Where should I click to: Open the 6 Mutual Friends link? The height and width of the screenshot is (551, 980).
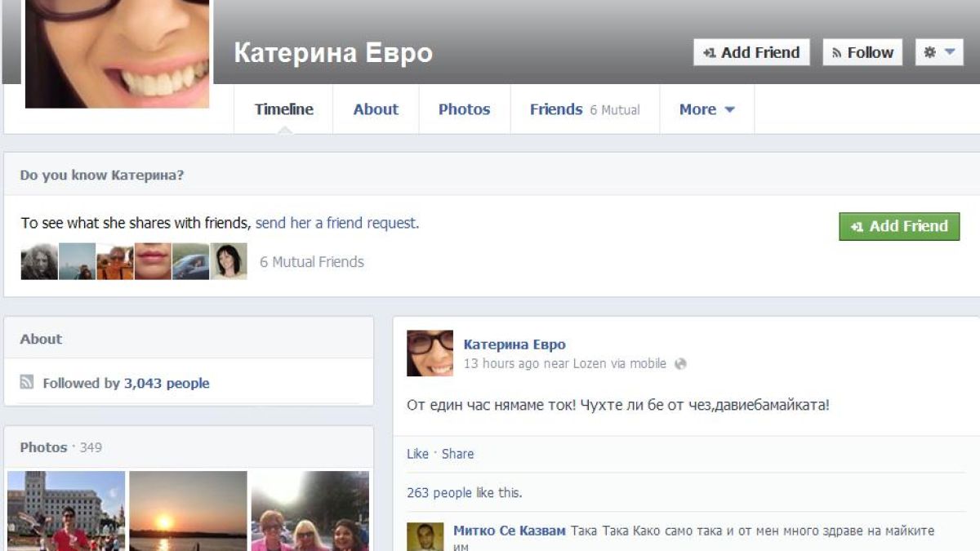point(312,262)
